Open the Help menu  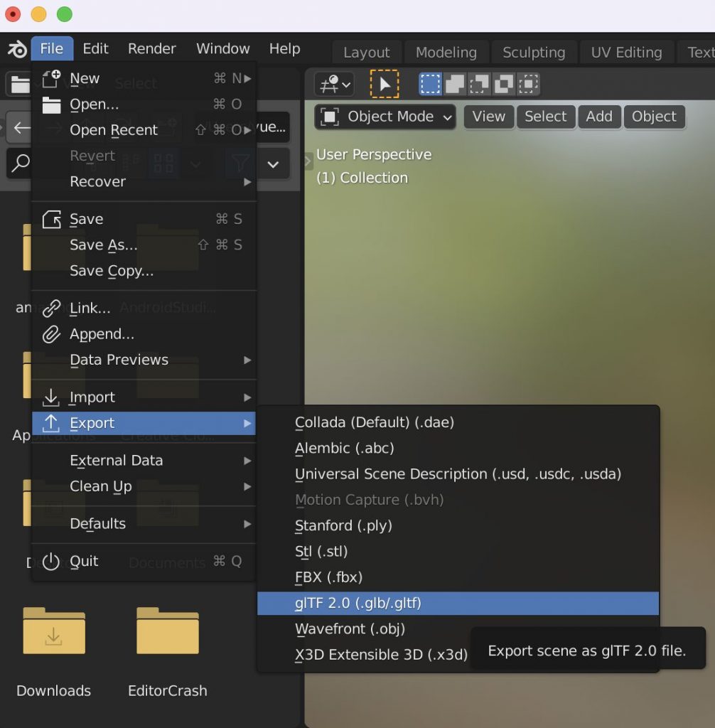tap(284, 49)
